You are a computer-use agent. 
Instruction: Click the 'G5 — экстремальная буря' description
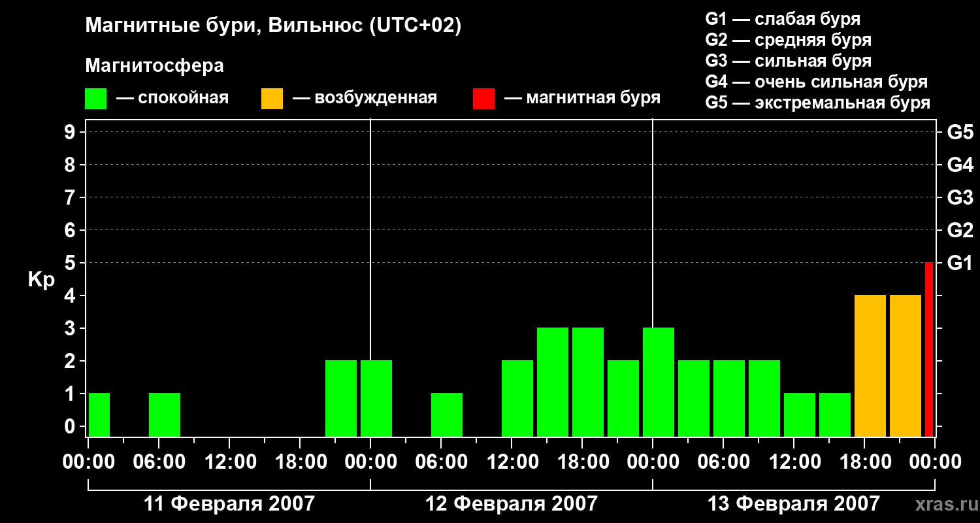point(818,103)
